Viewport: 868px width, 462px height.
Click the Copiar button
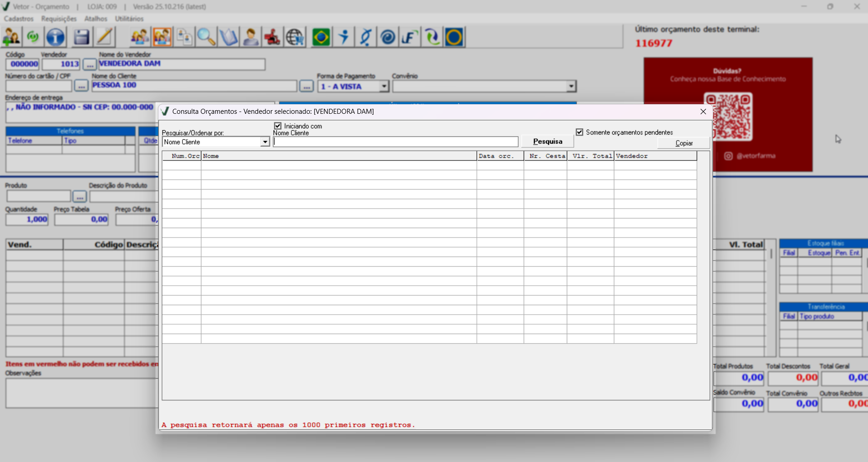click(683, 143)
